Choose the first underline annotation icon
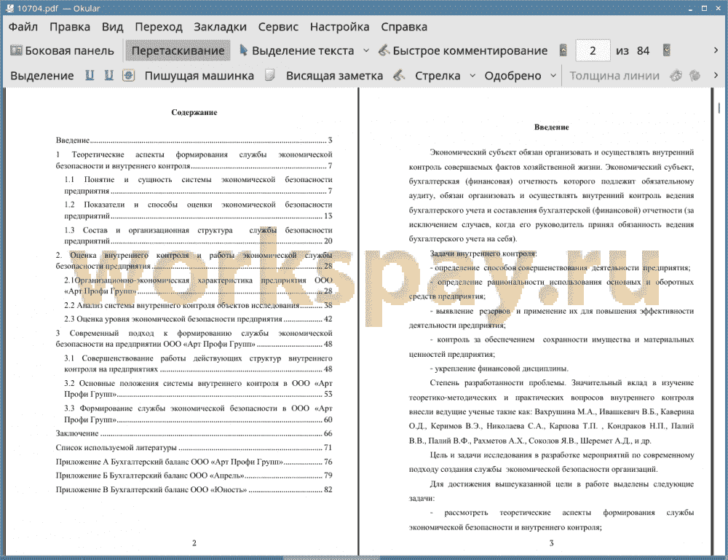Screen dimensions: 728x560 coord(90,75)
